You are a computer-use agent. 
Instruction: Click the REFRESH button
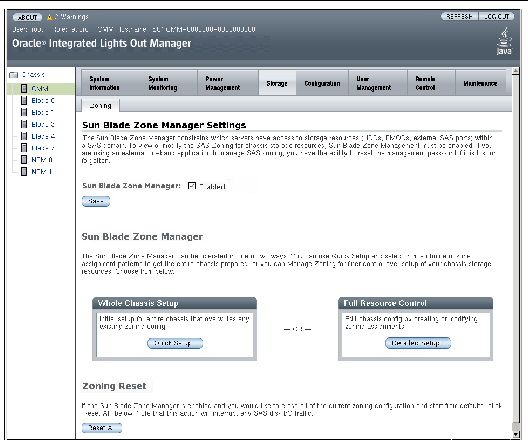pyautogui.click(x=459, y=16)
